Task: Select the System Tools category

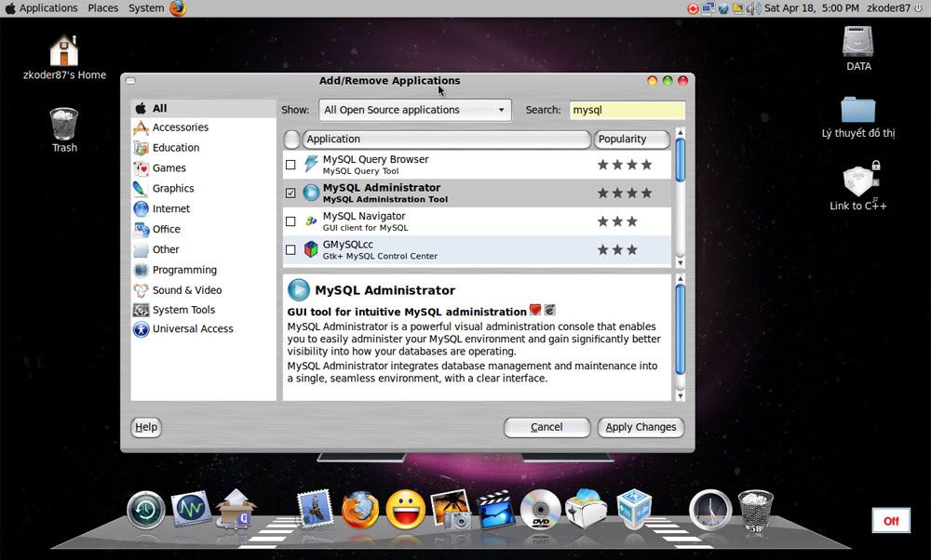Action: 203,310
